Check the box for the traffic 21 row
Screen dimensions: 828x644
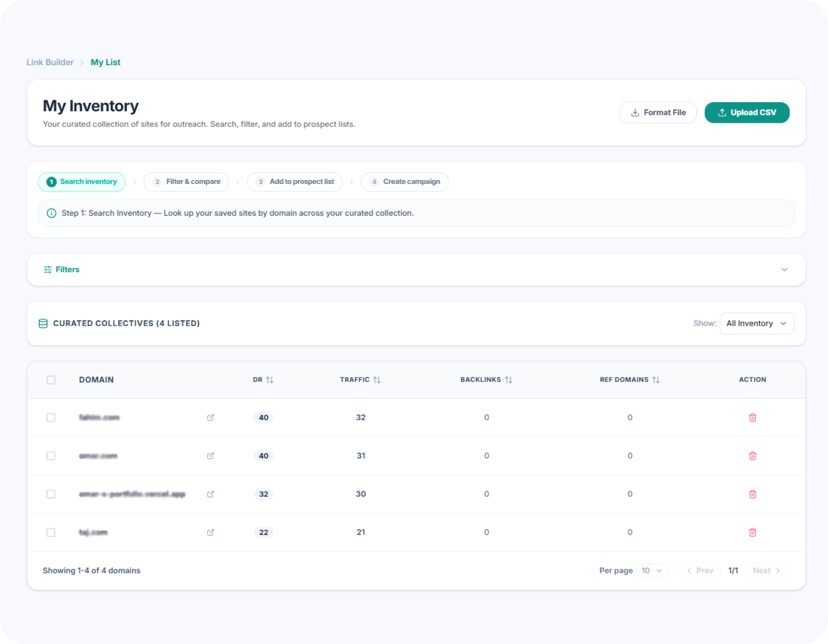[x=51, y=532]
